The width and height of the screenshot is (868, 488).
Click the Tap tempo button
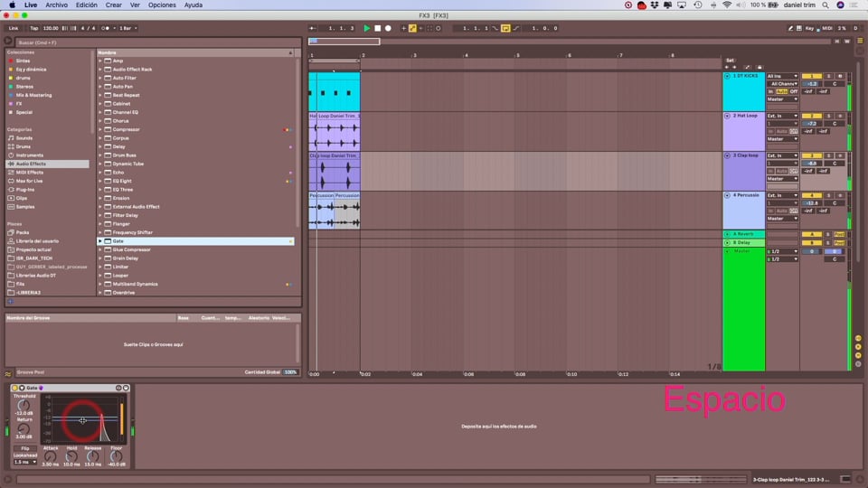[x=33, y=28]
